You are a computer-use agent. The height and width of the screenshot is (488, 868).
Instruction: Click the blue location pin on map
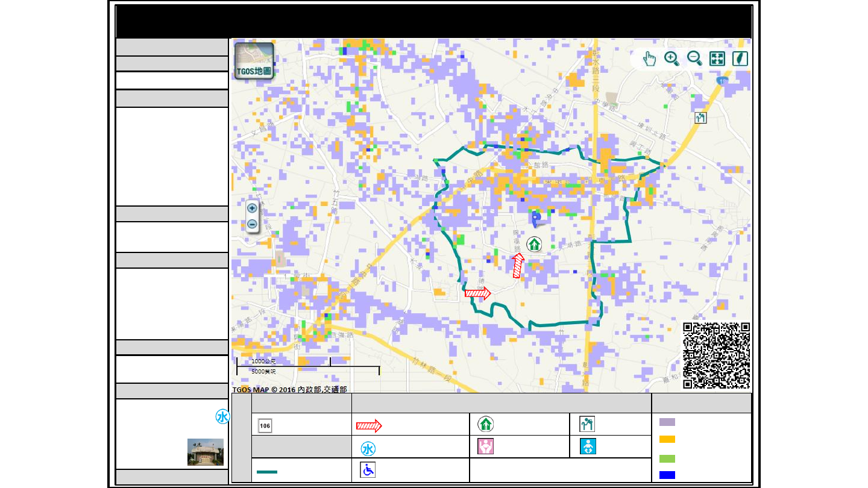536,220
